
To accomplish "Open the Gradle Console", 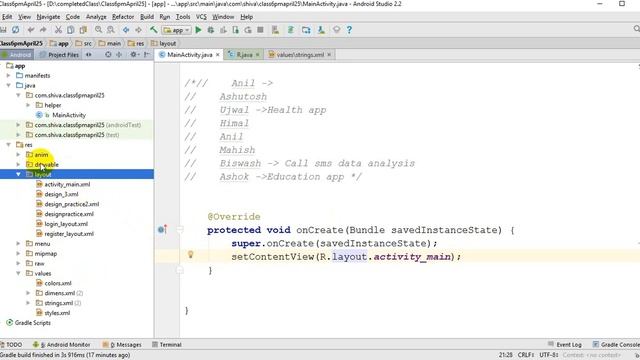I will point(616,344).
